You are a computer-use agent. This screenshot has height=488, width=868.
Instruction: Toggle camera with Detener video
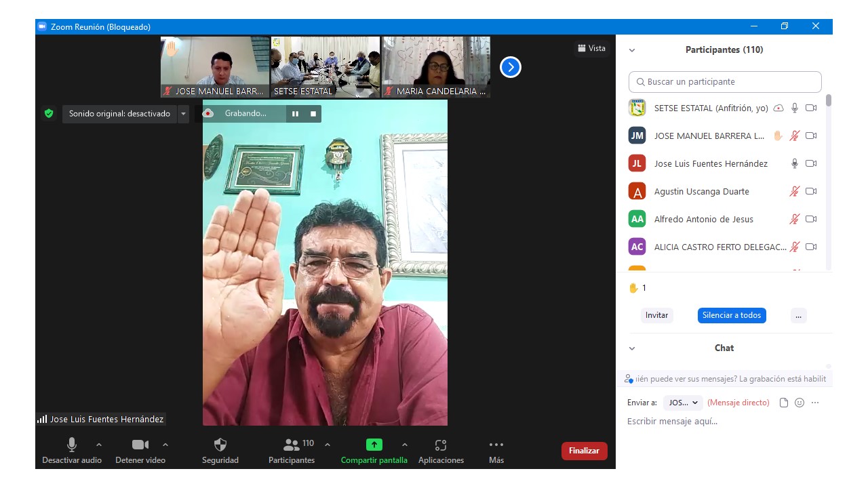click(140, 451)
